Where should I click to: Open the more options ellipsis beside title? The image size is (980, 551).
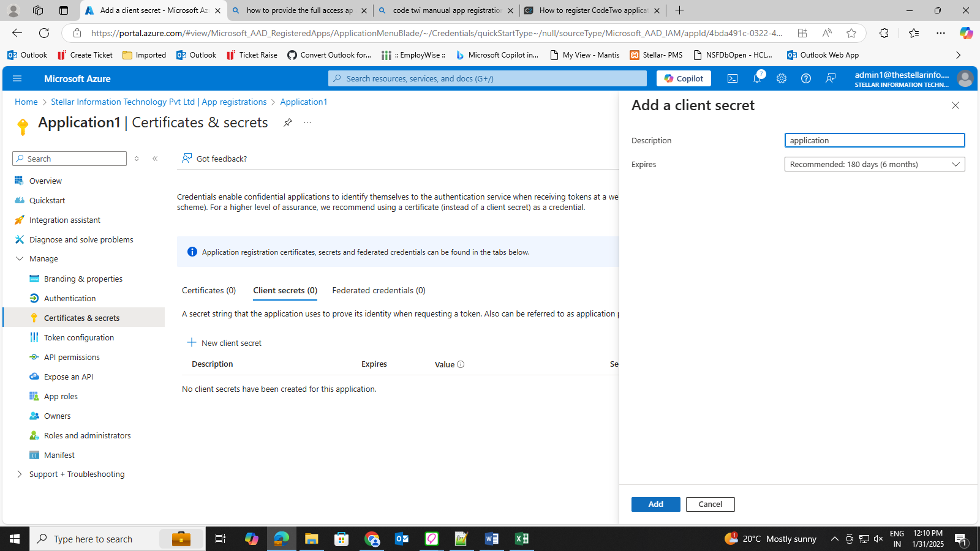click(x=307, y=122)
